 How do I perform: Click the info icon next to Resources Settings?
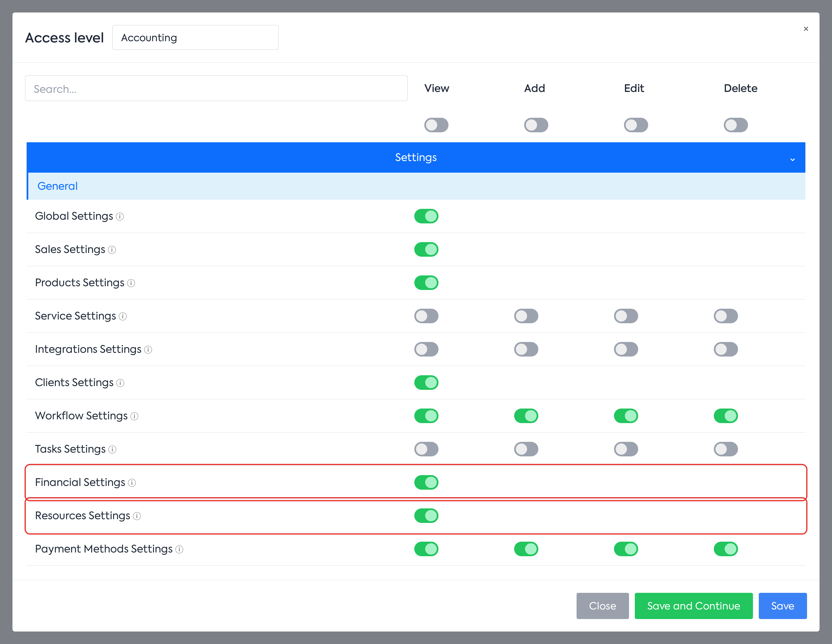point(137,516)
